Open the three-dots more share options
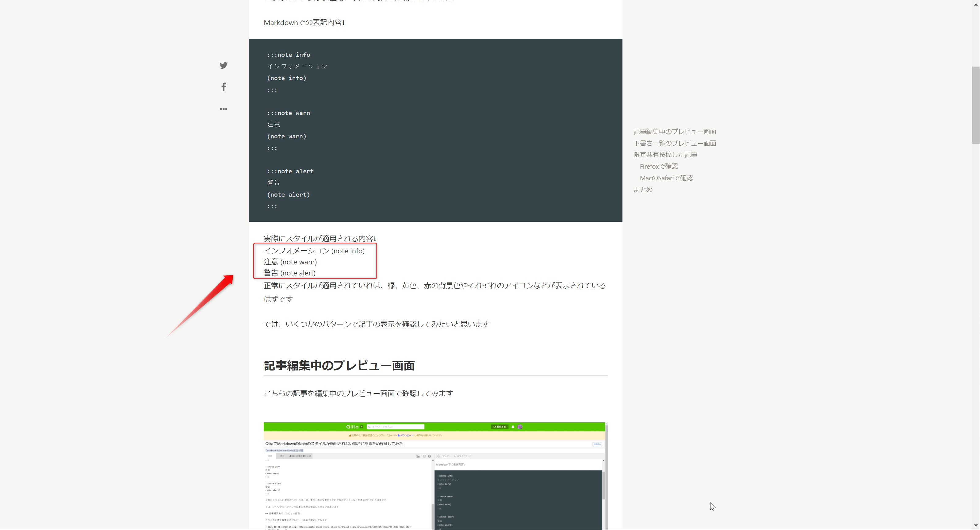 pyautogui.click(x=223, y=109)
